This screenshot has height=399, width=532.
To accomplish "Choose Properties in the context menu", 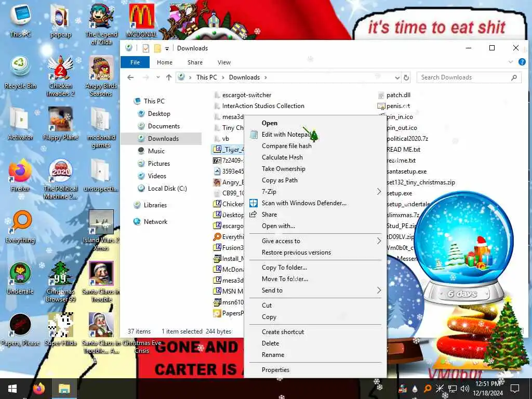I will (x=315, y=370).
